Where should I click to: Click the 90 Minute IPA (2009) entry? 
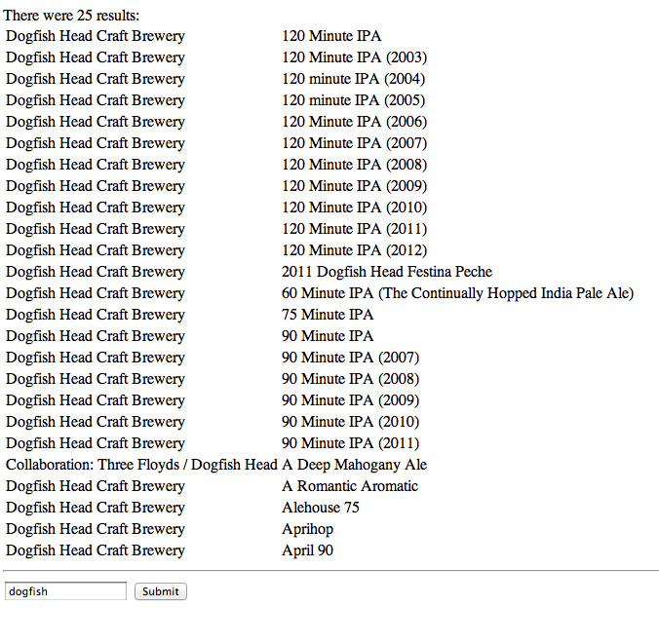pos(351,399)
